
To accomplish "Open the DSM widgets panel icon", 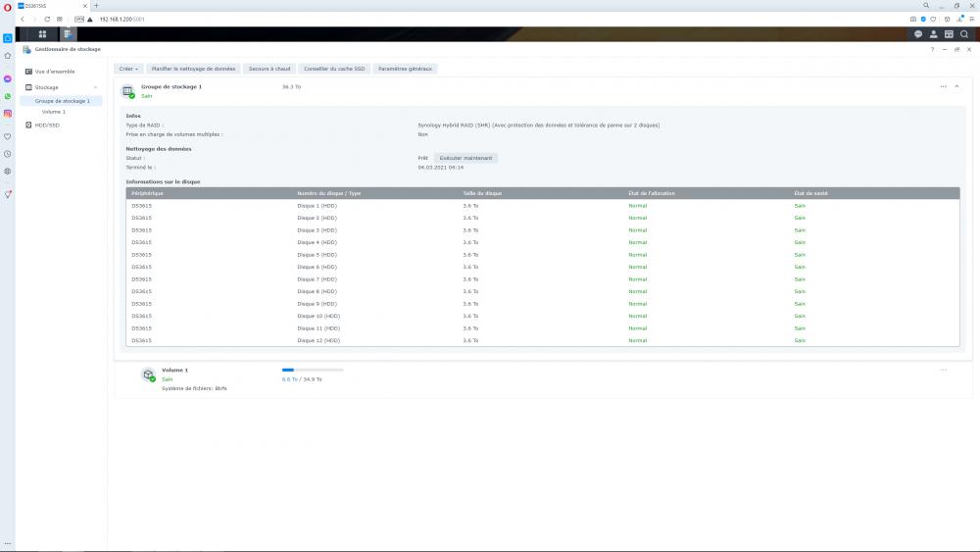I will click(949, 34).
